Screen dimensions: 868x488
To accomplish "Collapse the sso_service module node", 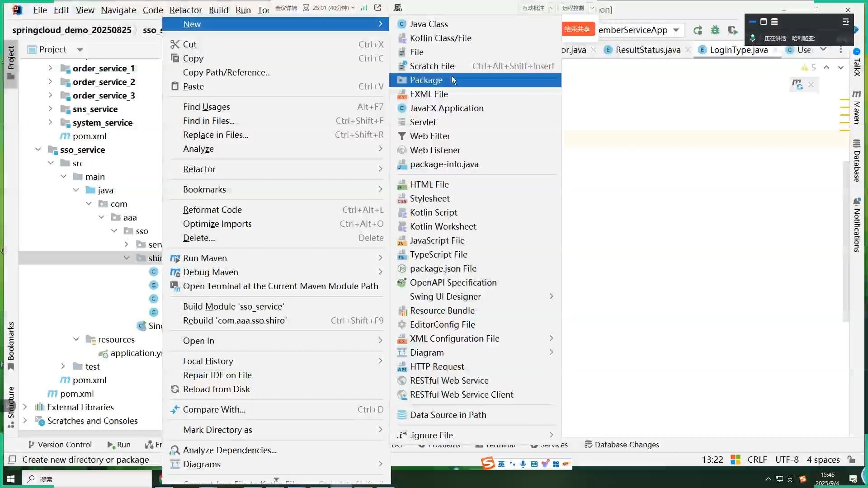I will [38, 150].
